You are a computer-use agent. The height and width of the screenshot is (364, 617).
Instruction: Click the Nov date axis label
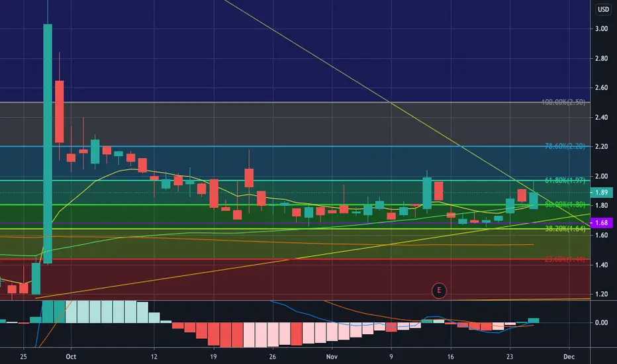(x=332, y=357)
